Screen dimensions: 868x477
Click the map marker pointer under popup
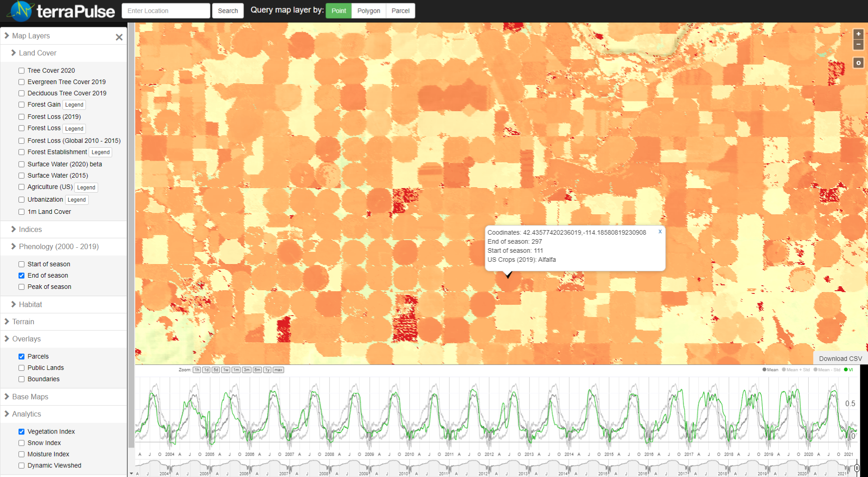tap(508, 274)
